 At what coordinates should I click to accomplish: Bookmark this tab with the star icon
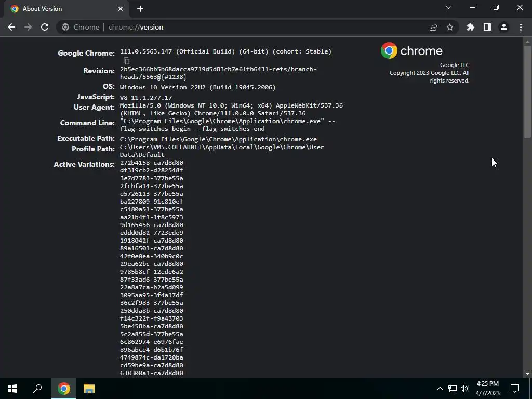[450, 27]
